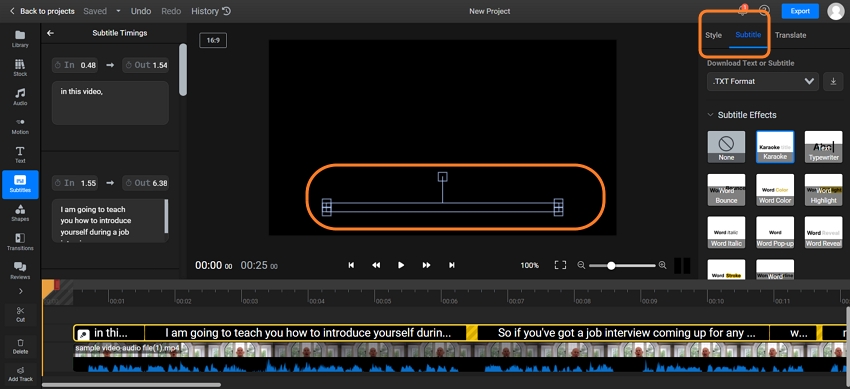The width and height of the screenshot is (850, 389).
Task: Click the zoom in magnifier
Action: pyautogui.click(x=662, y=265)
